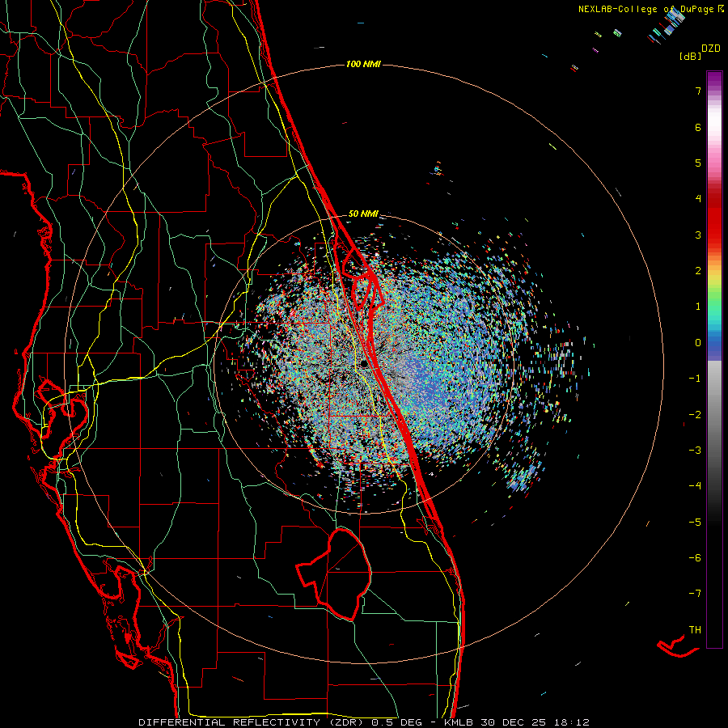Click the ZDR color scale bar
The image size is (728, 728).
pyautogui.click(x=714, y=359)
